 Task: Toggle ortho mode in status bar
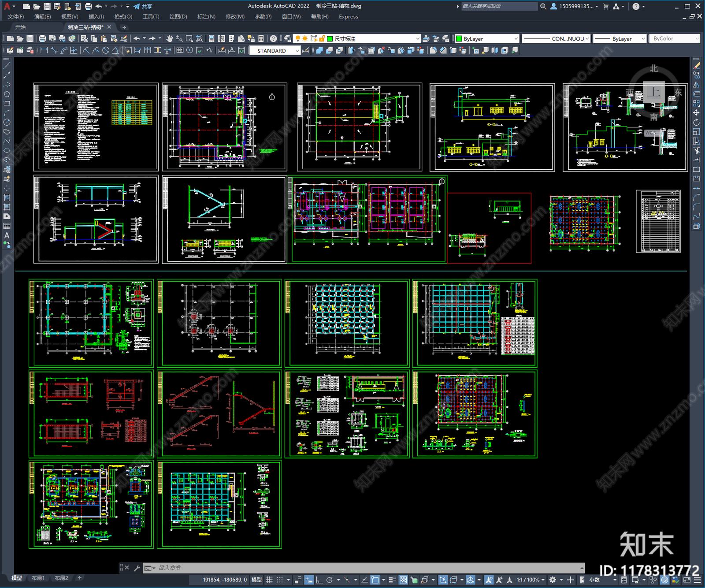click(x=319, y=580)
